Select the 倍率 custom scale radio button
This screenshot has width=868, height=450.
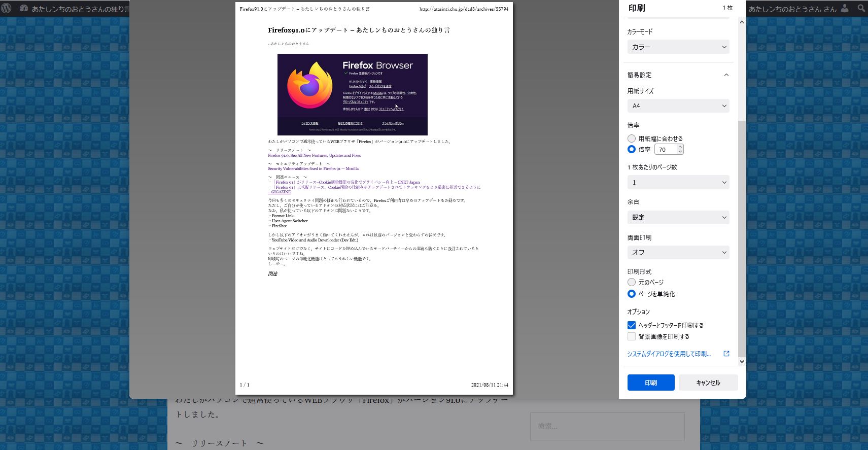pyautogui.click(x=632, y=149)
